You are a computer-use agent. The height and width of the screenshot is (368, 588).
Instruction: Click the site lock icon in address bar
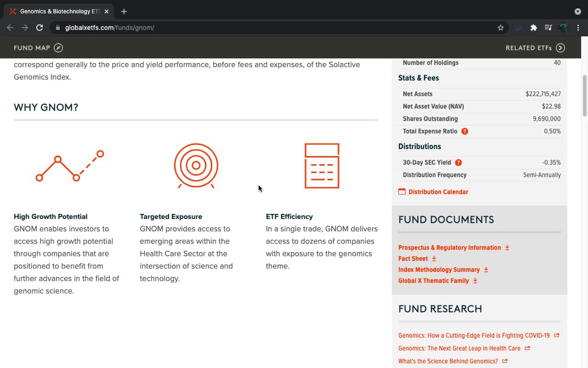point(58,28)
